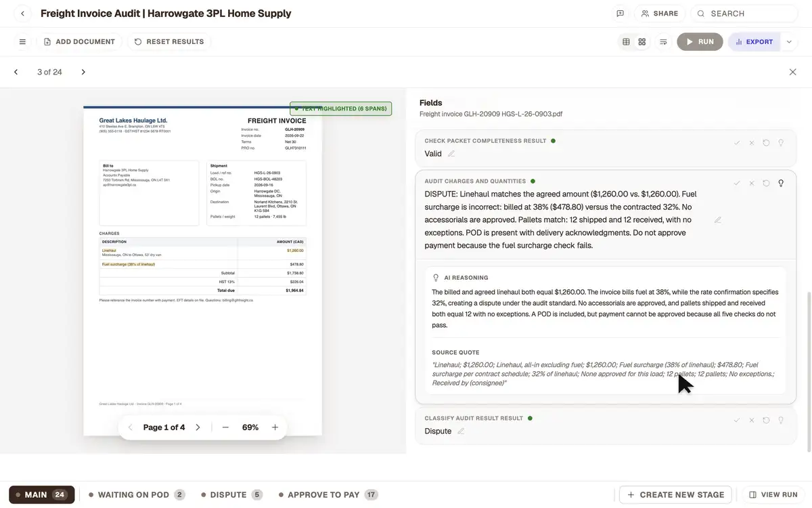This screenshot has width=812, height=508.
Task: Approve the Audit Charges field checkmark
Action: (x=737, y=183)
